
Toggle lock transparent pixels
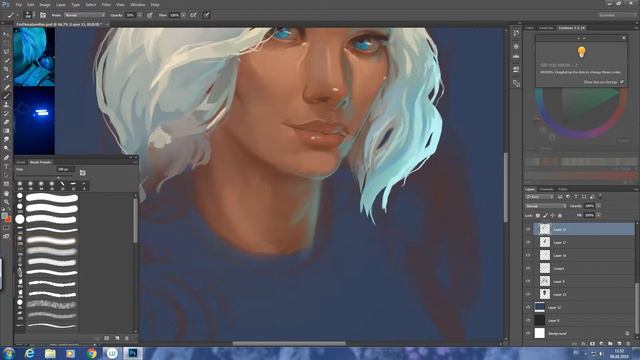pos(538,215)
